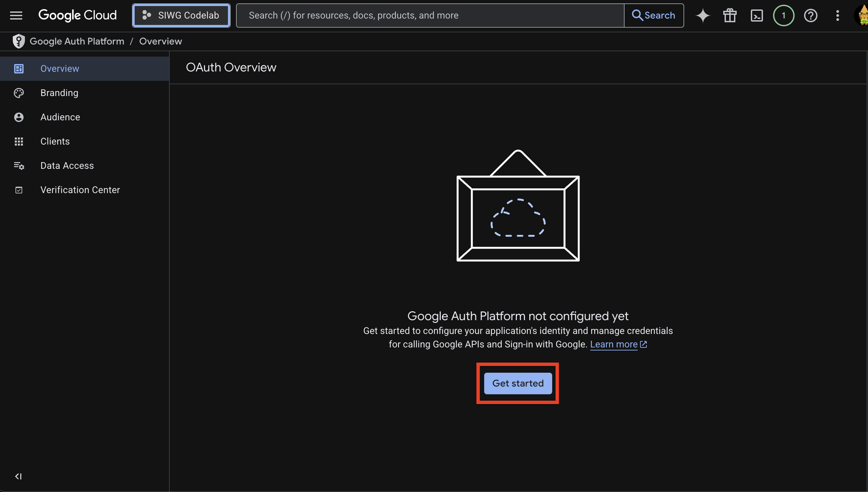Click the Get started button
Image resolution: width=868 pixels, height=492 pixels.
(x=518, y=383)
